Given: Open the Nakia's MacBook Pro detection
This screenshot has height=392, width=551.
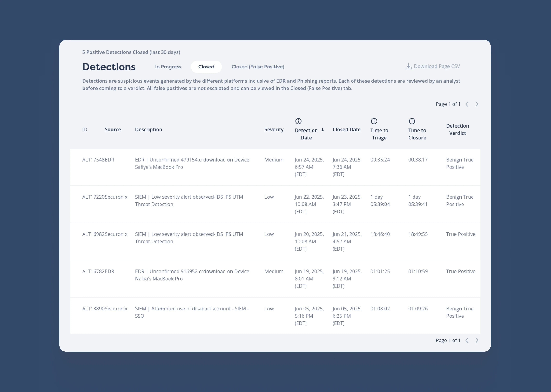Looking at the screenshot, I should (x=192, y=275).
